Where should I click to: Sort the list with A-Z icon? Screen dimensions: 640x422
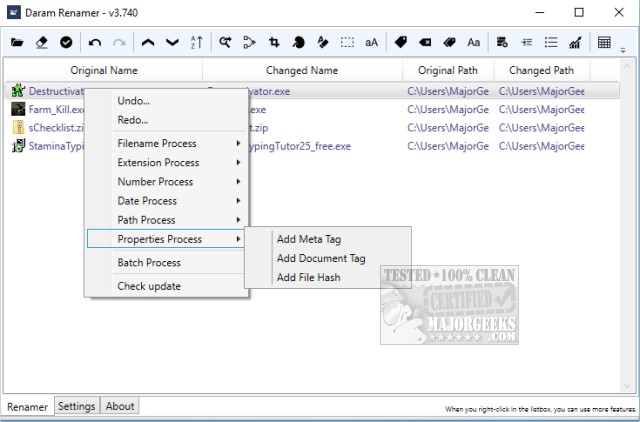point(196,42)
